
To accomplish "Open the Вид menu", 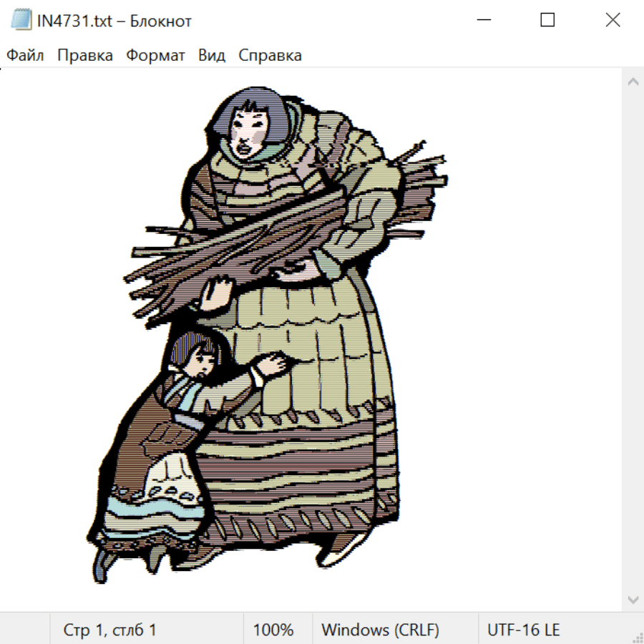I will click(212, 56).
